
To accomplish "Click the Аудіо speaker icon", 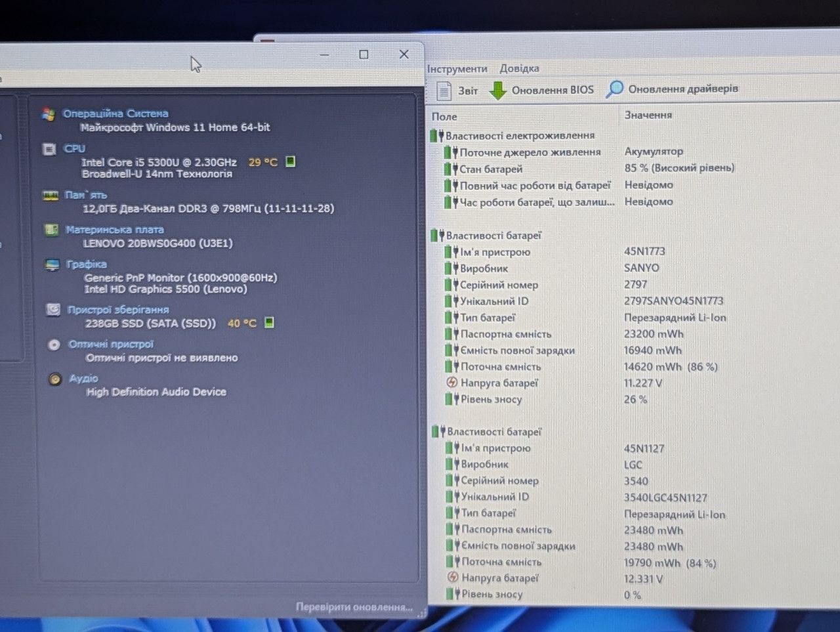I will tap(56, 379).
